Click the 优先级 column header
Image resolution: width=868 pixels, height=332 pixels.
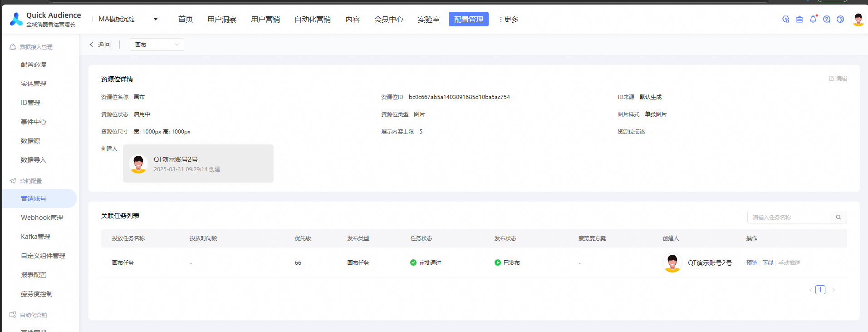click(x=303, y=238)
